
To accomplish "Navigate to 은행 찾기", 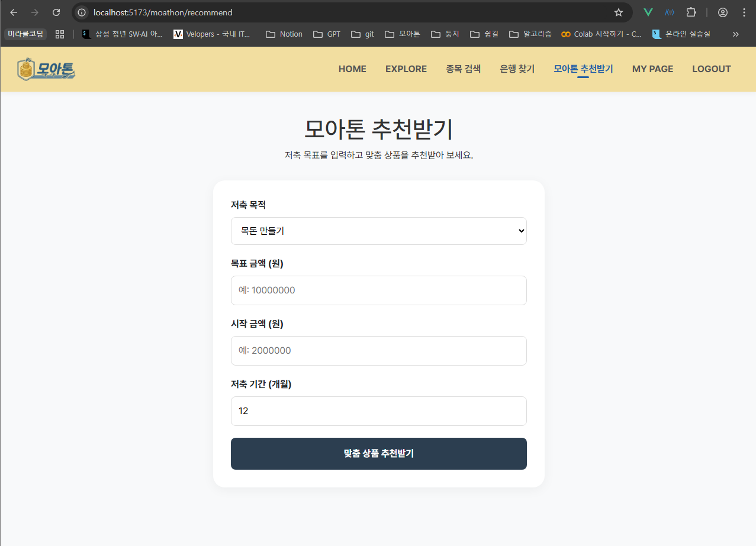I will click(x=517, y=69).
